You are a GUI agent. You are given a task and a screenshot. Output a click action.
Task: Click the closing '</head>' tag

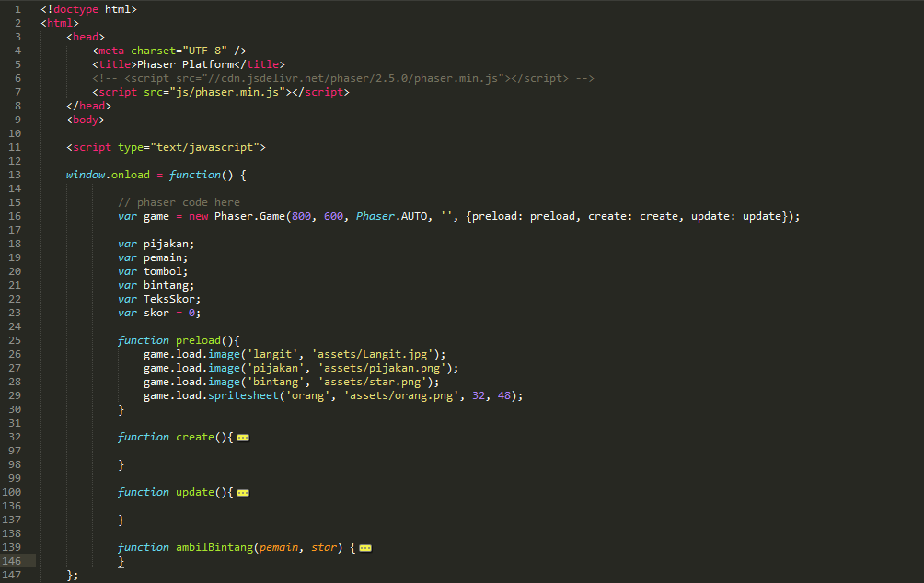click(88, 106)
